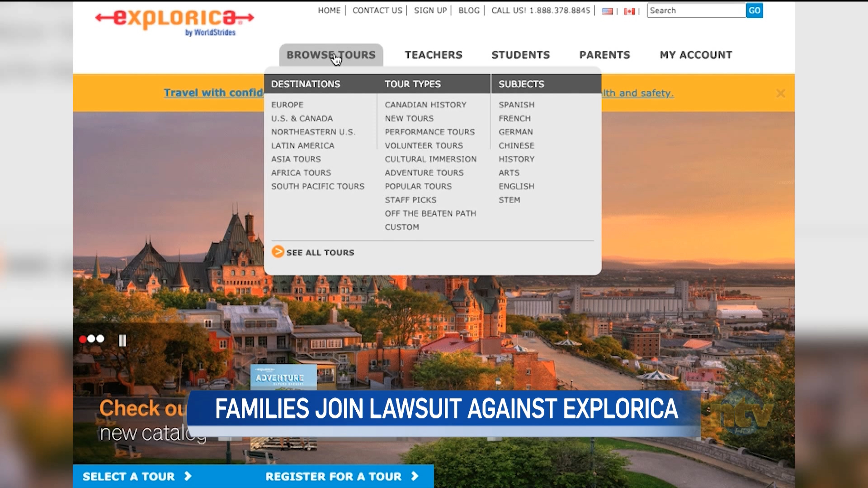The image size is (868, 488).
Task: Click REGISTER FOR A TOUR button
Action: coord(342,476)
